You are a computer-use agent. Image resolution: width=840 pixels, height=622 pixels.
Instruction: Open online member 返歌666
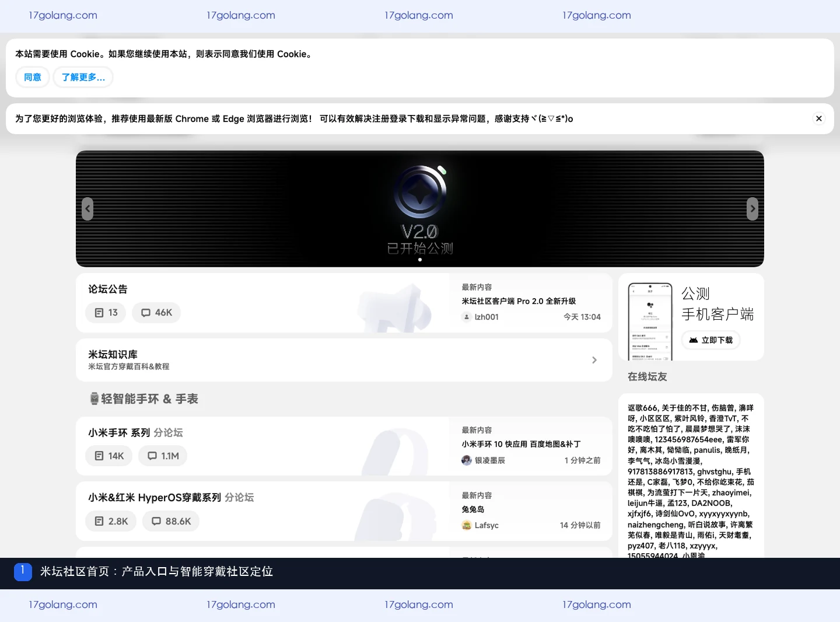[x=643, y=408]
